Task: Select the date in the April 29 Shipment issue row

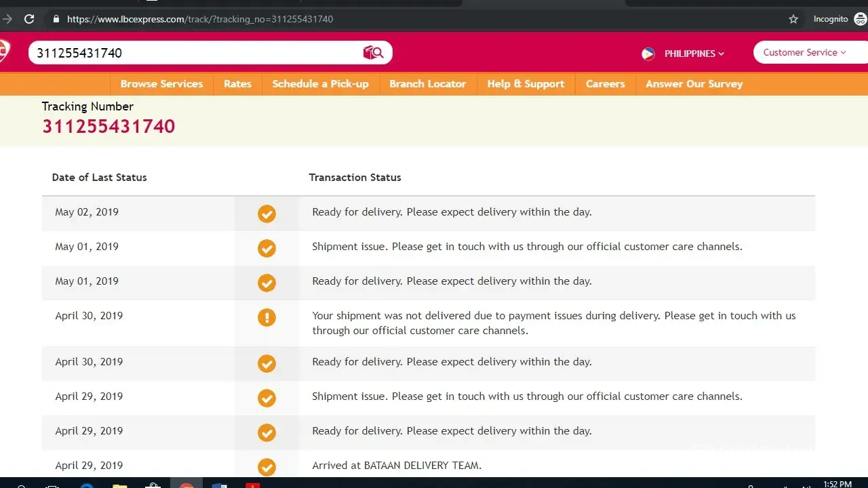Action: tap(89, 396)
